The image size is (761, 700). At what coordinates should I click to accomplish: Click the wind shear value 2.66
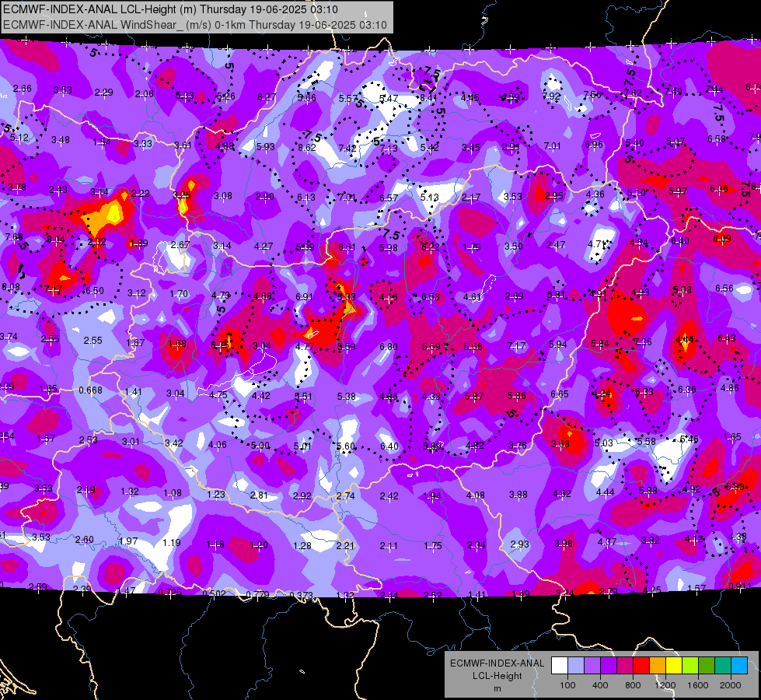pyautogui.click(x=23, y=89)
